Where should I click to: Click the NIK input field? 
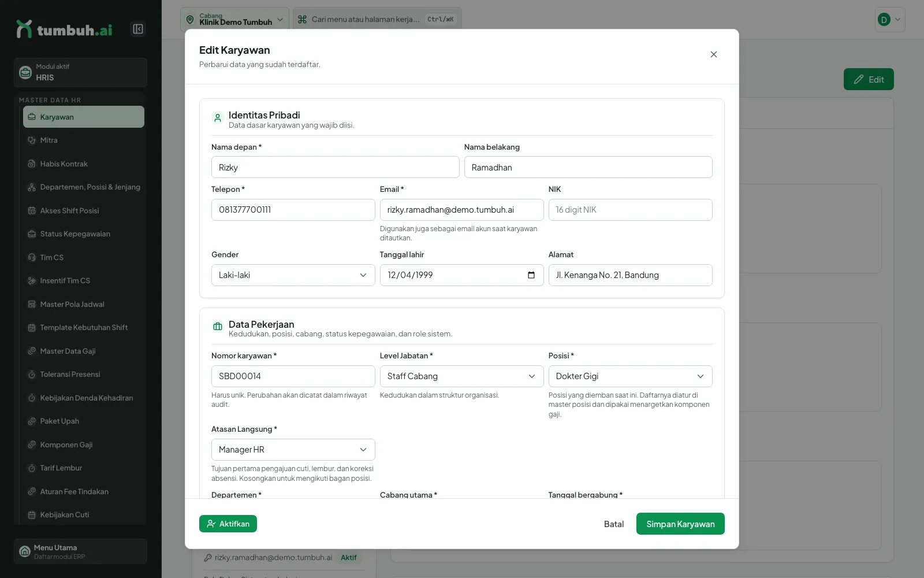tap(631, 210)
